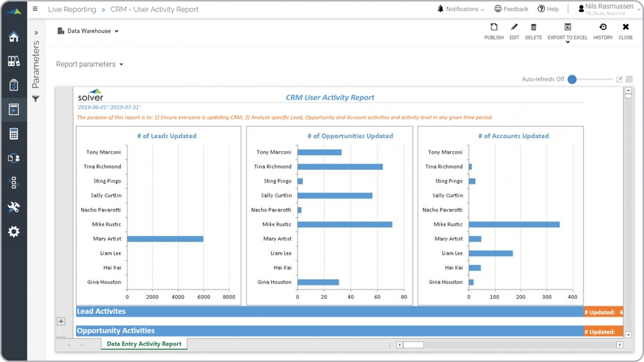Screen dimensions: 644x362
Task: Toggle the grid view icon beside Auto-refresh
Action: (629, 79)
